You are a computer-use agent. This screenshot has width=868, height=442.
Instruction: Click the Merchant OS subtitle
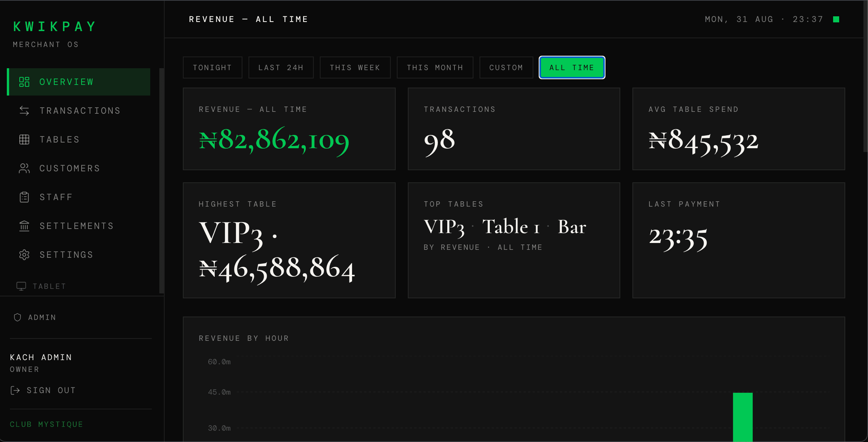click(x=46, y=45)
